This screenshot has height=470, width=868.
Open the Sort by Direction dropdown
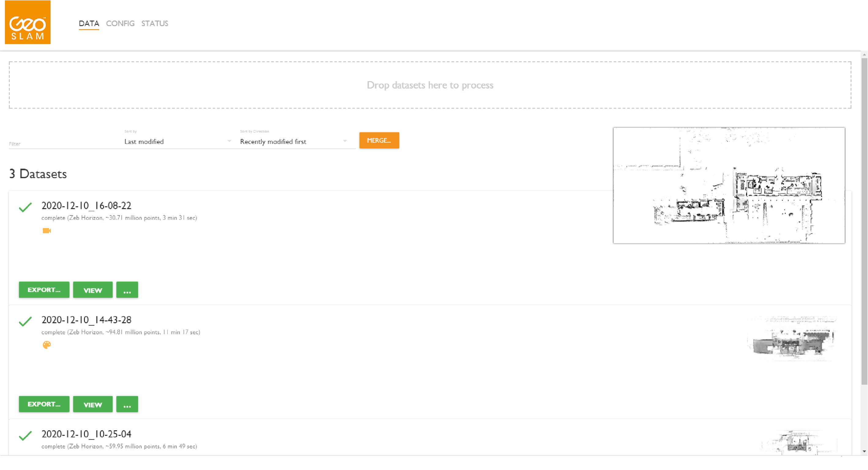click(294, 141)
